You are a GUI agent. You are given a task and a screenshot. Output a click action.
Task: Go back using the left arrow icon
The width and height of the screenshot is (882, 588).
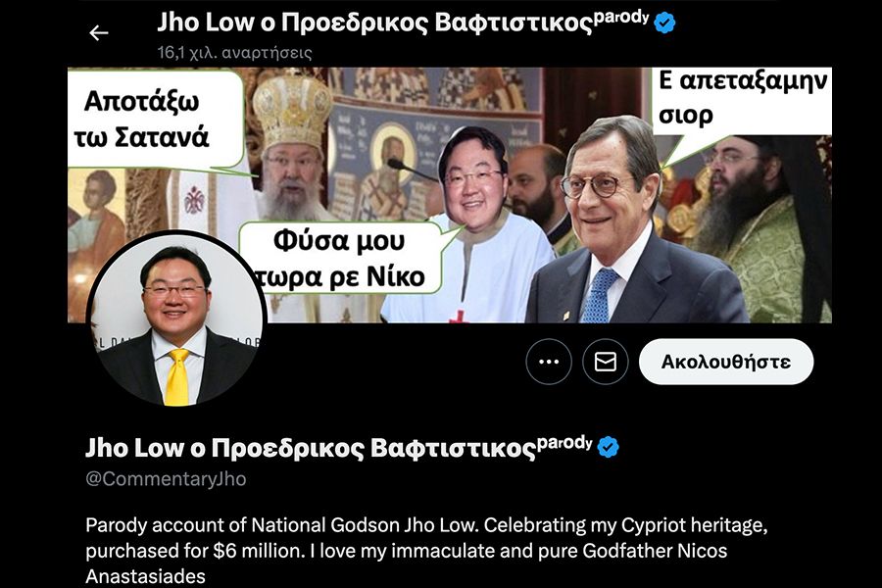pyautogui.click(x=98, y=33)
